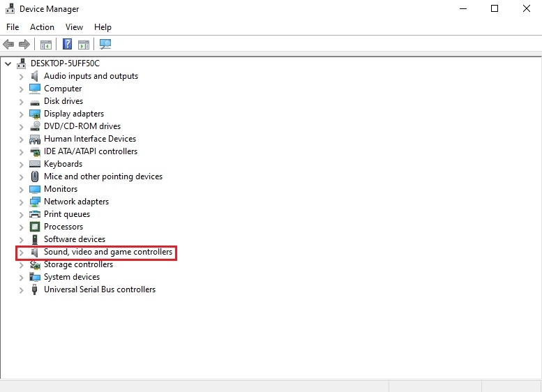Select the DESKTOP-5UFF50C label

pyautogui.click(x=65, y=63)
